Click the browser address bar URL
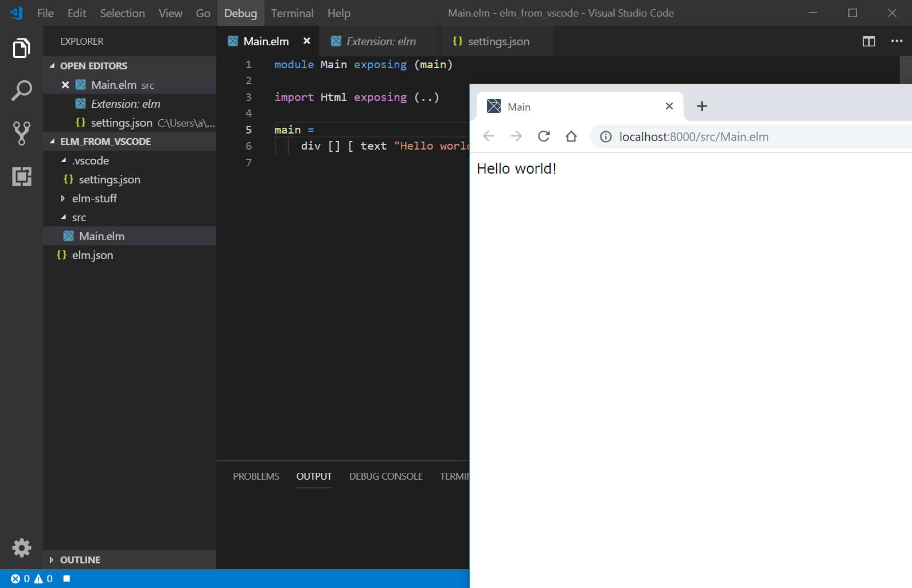 pos(693,137)
